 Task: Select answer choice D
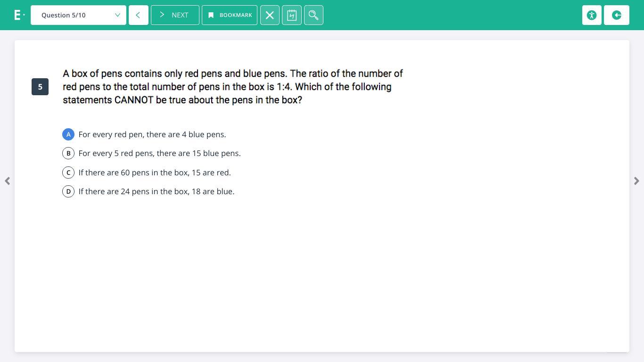click(x=68, y=191)
